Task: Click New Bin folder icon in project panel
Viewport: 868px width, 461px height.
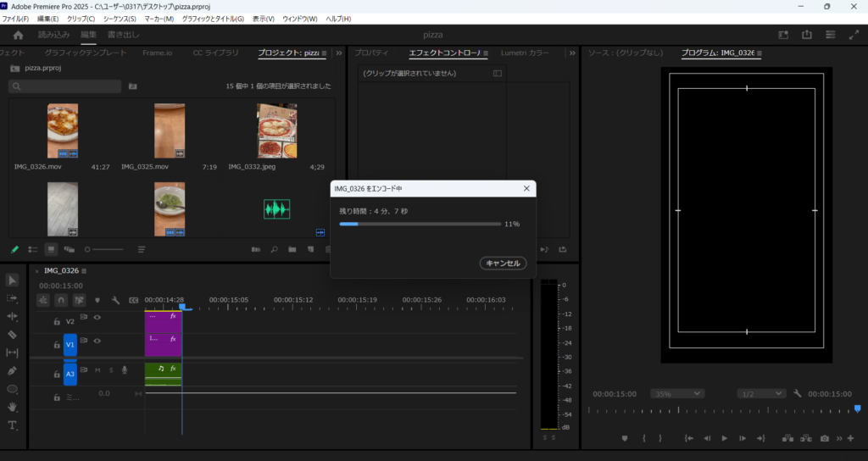Action: pyautogui.click(x=291, y=249)
